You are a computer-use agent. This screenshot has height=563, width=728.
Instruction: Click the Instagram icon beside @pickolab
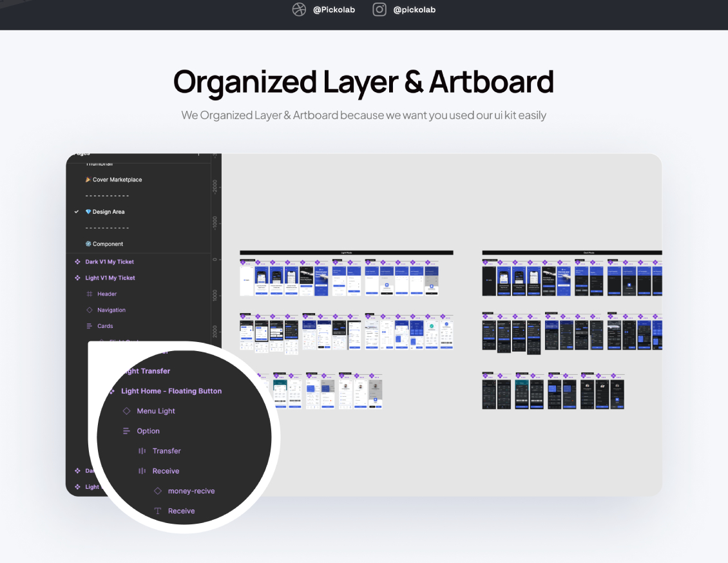(379, 10)
